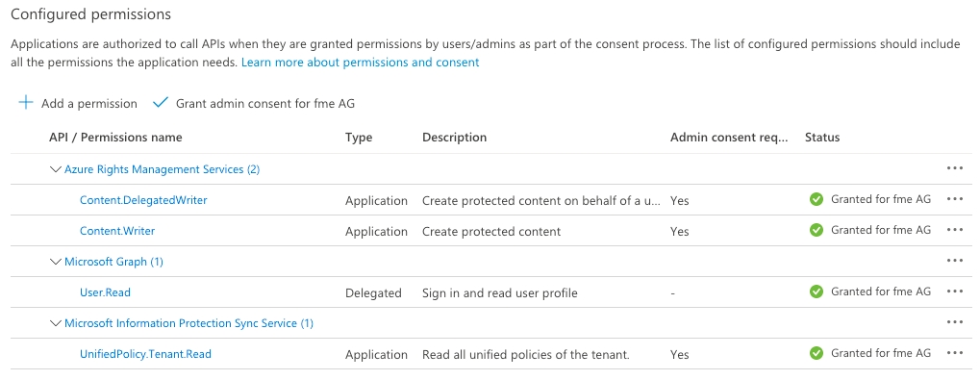Click the Status column header
The height and width of the screenshot is (380, 980).
tap(822, 138)
